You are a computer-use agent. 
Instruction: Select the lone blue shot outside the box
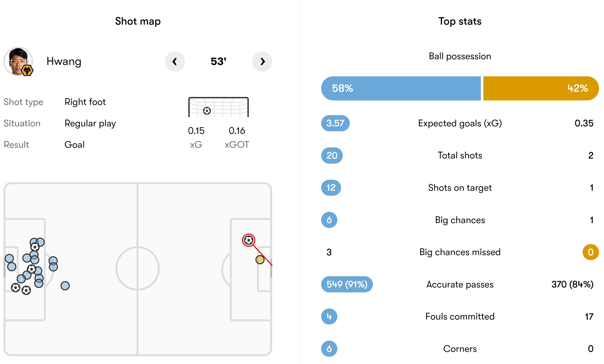click(x=65, y=286)
